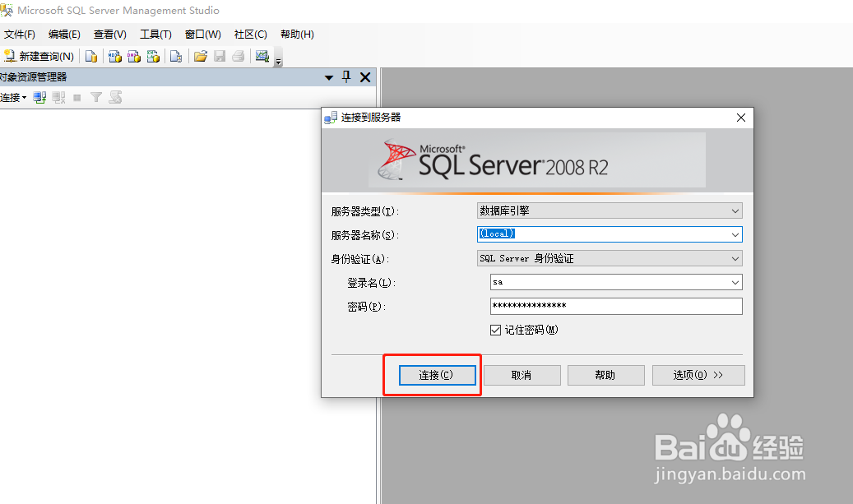
Task: Click the Object Explorer script refresh icon
Action: (115, 98)
